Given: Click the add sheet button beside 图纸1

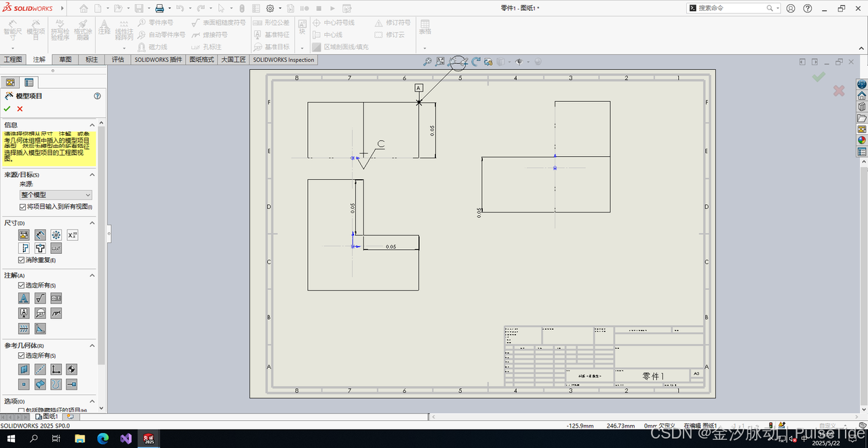Looking at the screenshot, I should (x=69, y=416).
